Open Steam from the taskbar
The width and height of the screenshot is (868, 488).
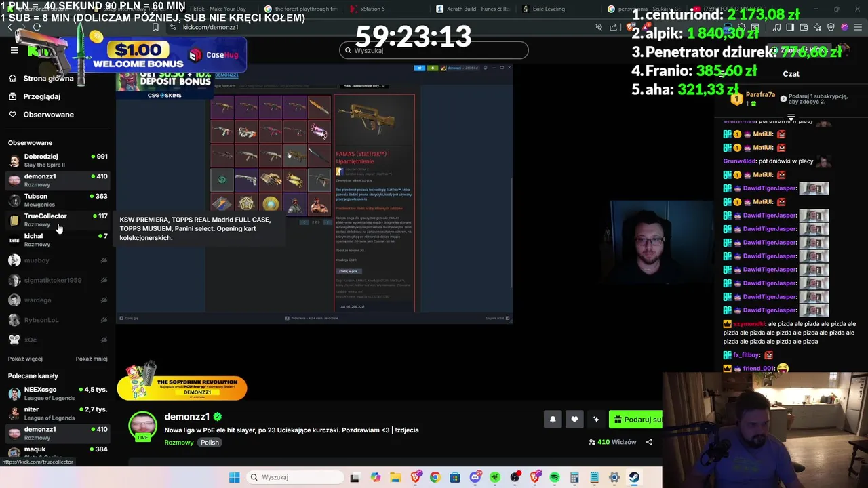pyautogui.click(x=634, y=477)
